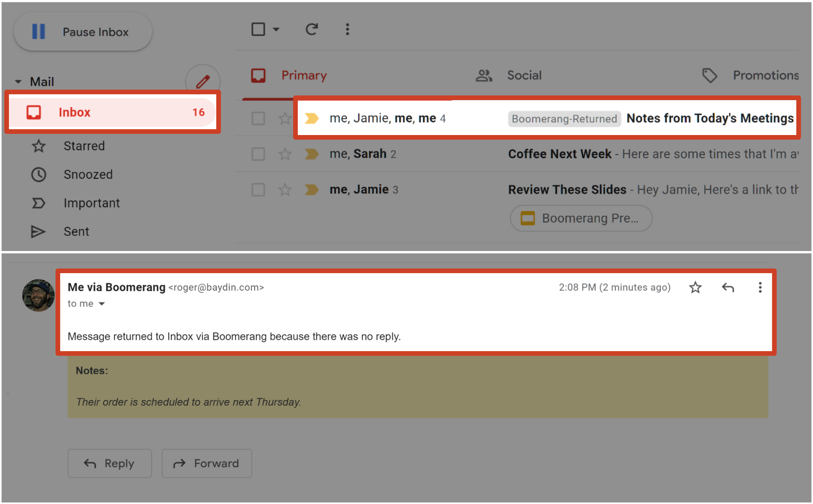Click the 2:08 PM timestamp

click(x=615, y=287)
